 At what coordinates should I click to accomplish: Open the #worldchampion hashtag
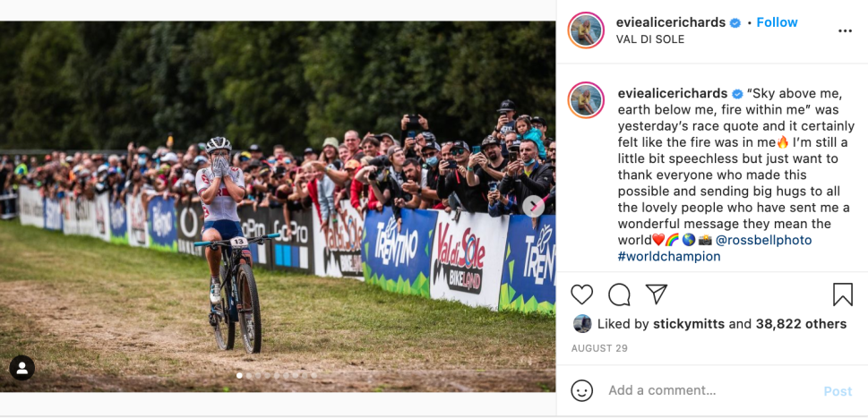tap(669, 257)
